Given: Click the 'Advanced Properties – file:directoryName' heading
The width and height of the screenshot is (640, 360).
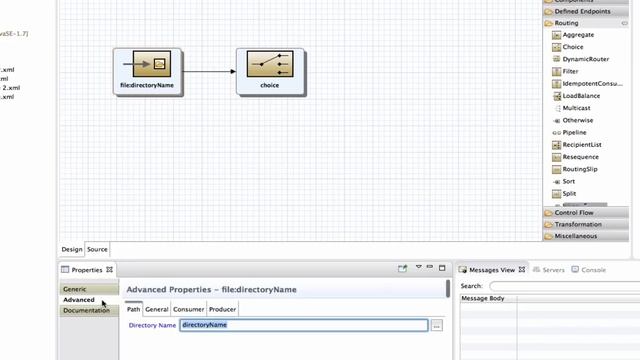Looking at the screenshot, I should click(x=211, y=290).
